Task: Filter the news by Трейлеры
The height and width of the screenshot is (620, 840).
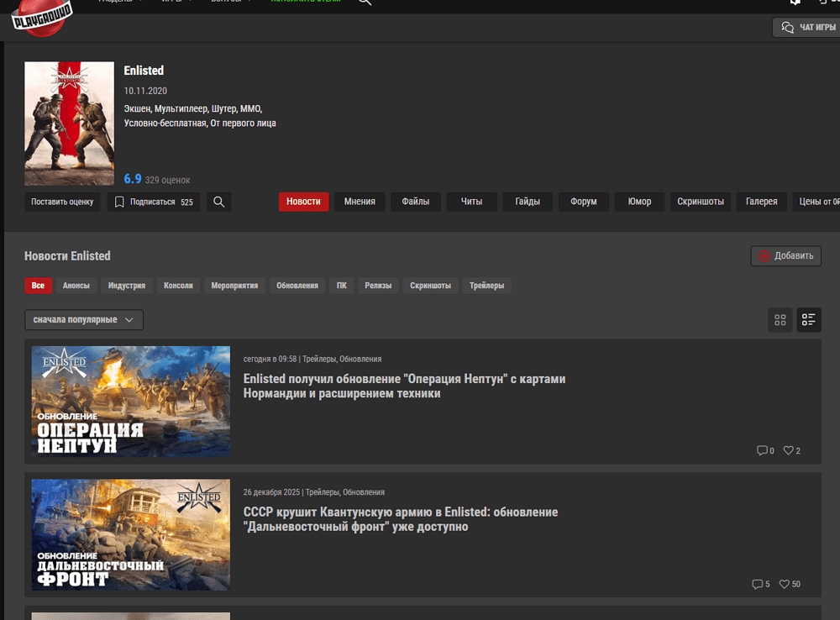Action: coord(487,286)
